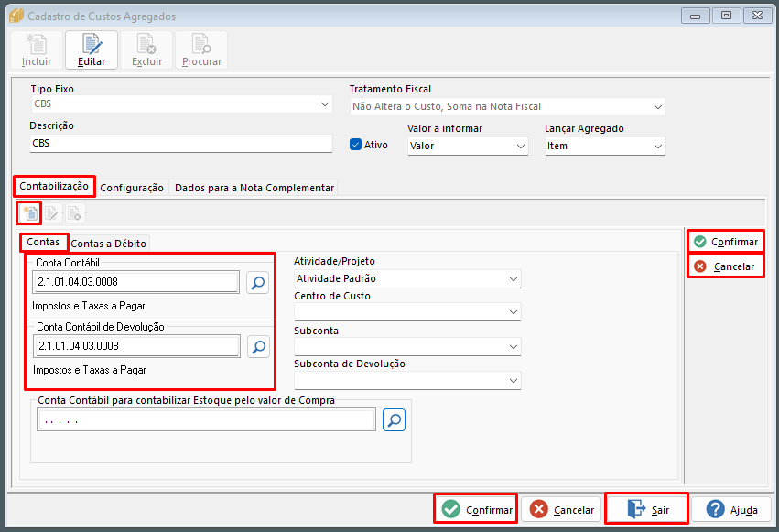The width and height of the screenshot is (779, 532).
Task: Click the Incluir toolbar button
Action: pyautogui.click(x=37, y=50)
